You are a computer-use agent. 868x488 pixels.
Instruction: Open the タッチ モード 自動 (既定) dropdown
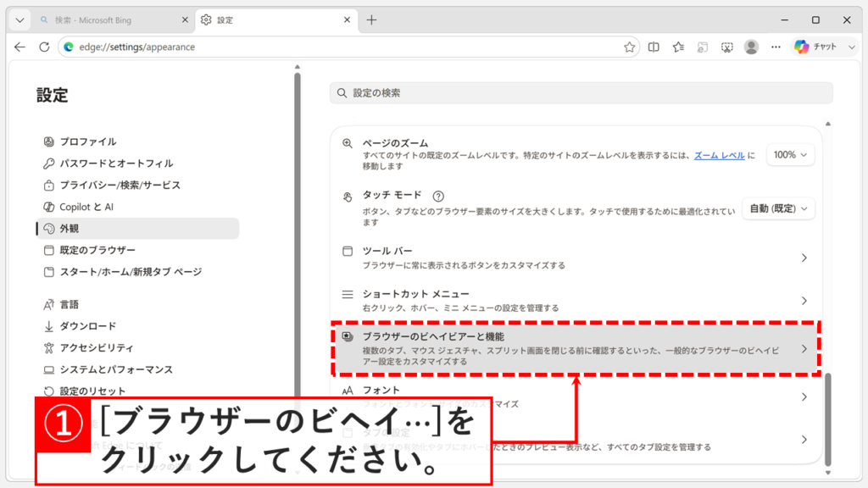pyautogui.click(x=778, y=208)
